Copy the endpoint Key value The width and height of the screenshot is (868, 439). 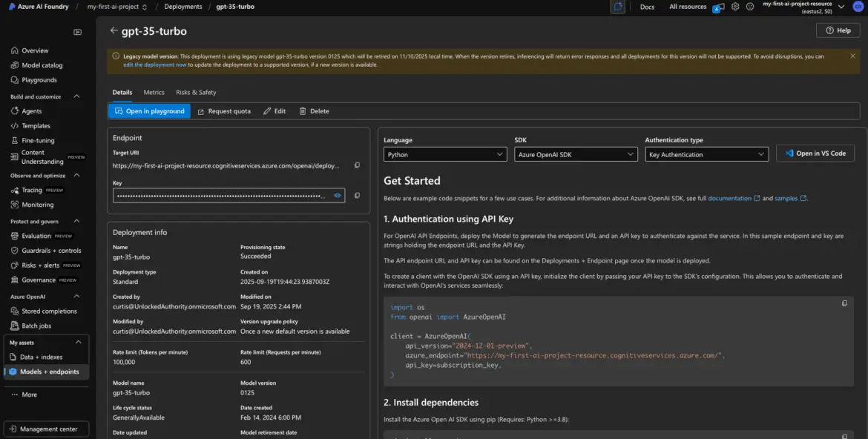tap(357, 196)
